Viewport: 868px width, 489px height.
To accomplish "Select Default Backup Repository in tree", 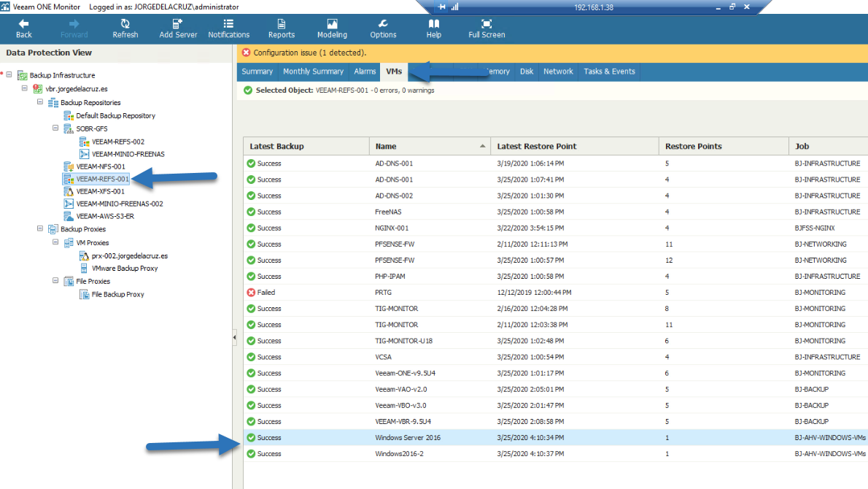I will [x=116, y=116].
